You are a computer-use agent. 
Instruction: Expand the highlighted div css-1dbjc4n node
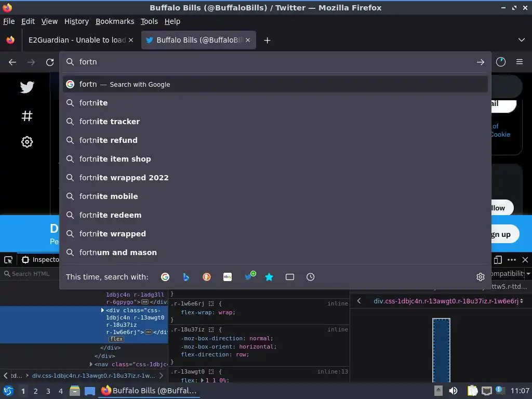[102, 310]
